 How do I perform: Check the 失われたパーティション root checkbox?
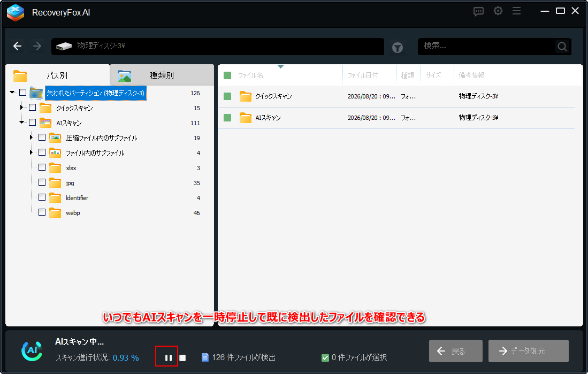23,92
